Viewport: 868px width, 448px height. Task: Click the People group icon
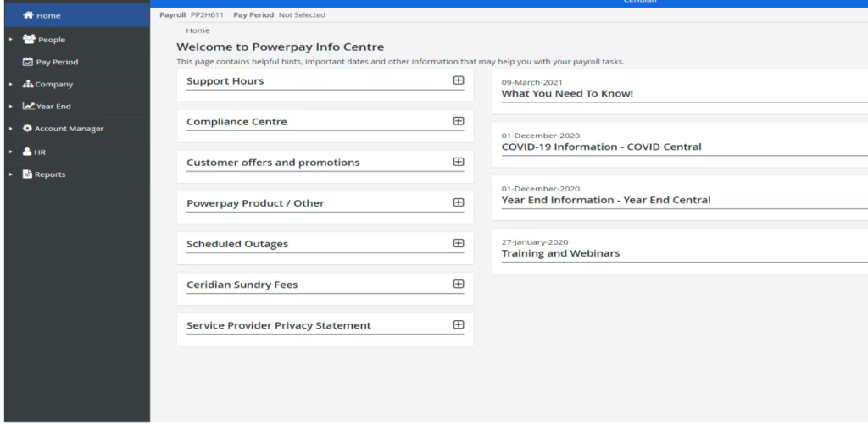[29, 39]
